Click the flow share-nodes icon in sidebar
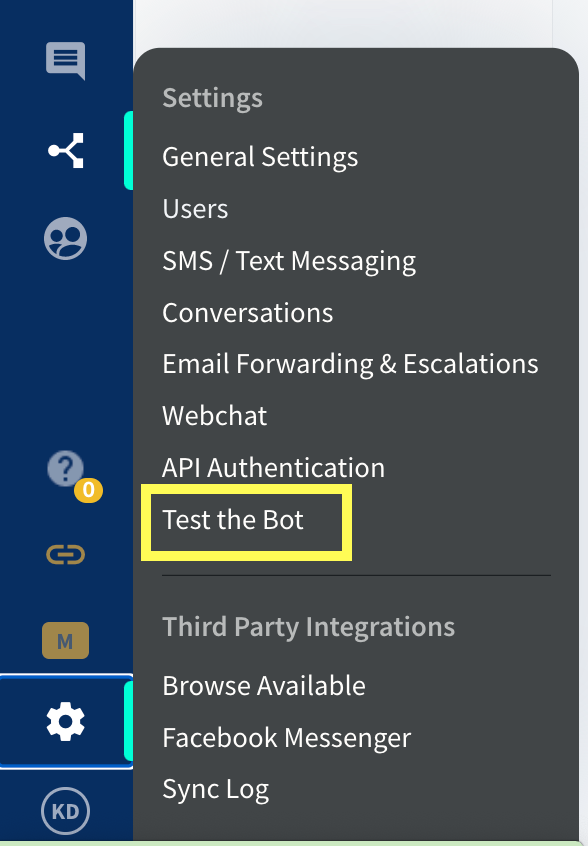588x846 pixels. [x=66, y=150]
